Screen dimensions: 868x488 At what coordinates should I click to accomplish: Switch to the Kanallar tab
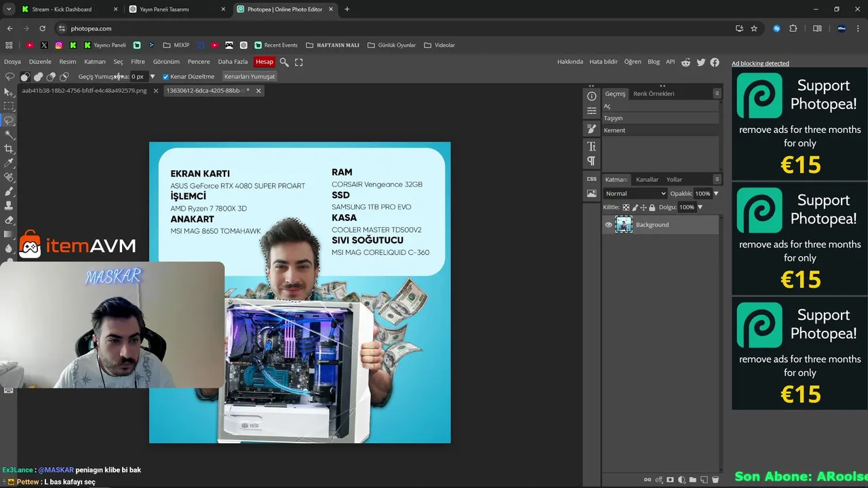point(647,180)
